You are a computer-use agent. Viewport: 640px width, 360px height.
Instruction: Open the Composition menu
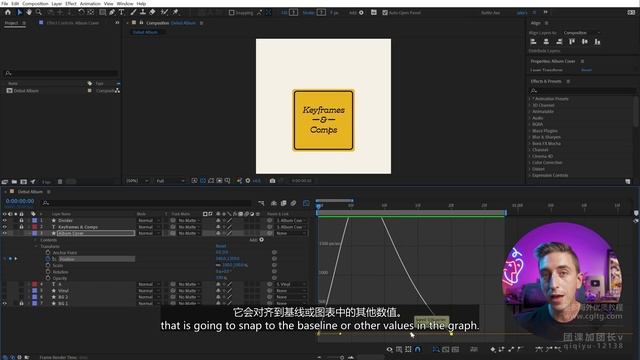pyautogui.click(x=35, y=3)
